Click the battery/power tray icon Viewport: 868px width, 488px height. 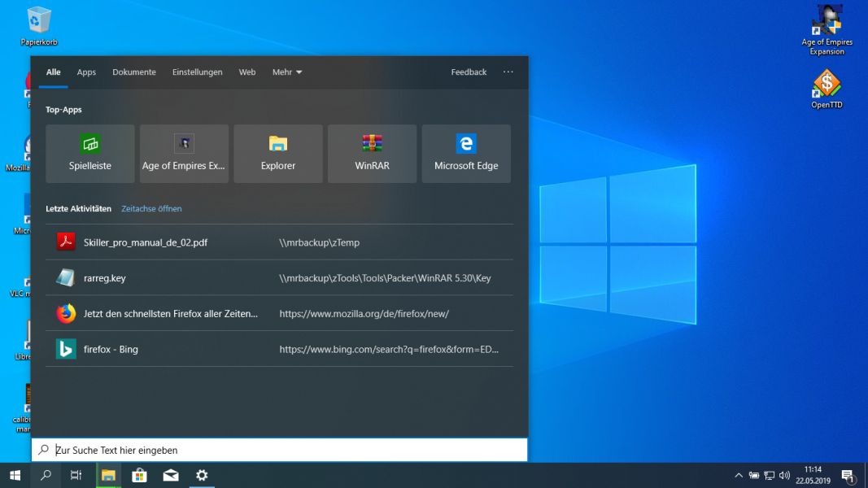pyautogui.click(x=754, y=475)
